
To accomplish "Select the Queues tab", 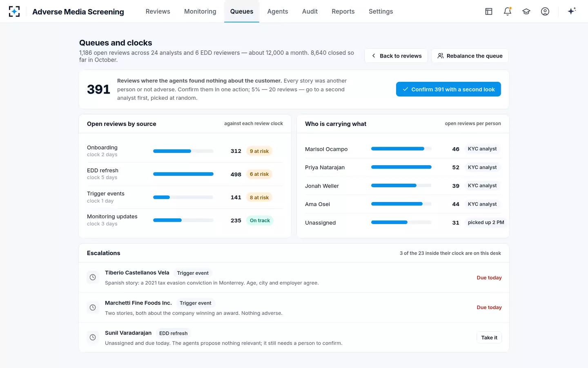I will 242,11.
